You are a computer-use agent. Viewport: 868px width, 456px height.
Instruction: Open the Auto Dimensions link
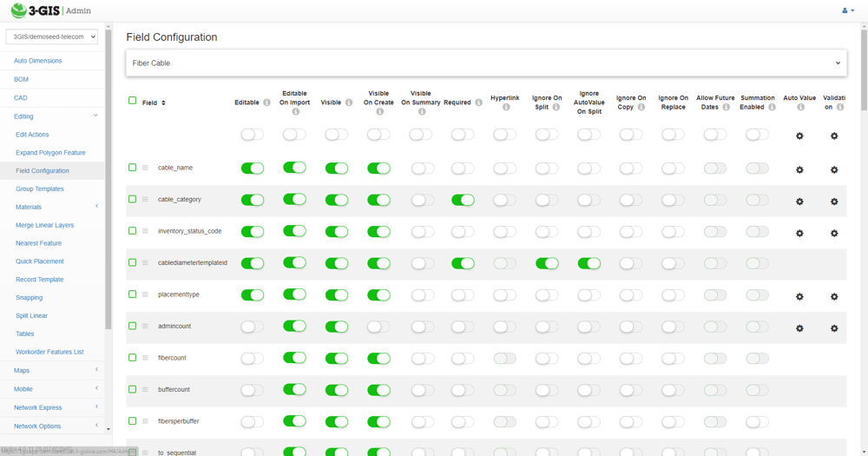click(x=37, y=61)
